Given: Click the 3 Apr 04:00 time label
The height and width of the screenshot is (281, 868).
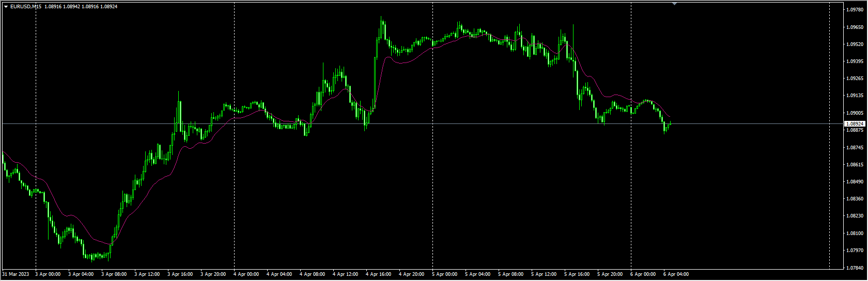Looking at the screenshot, I should (x=81, y=274).
